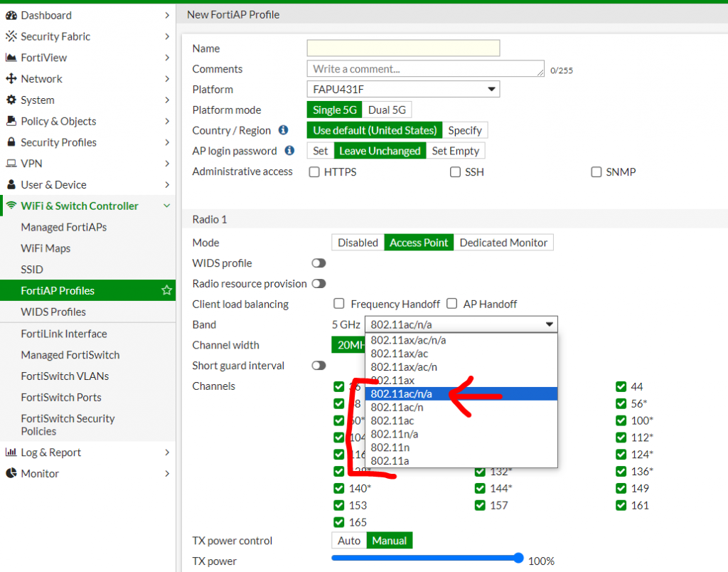Expand the Monitor menu chevron
The height and width of the screenshot is (572, 728).
tap(166, 473)
